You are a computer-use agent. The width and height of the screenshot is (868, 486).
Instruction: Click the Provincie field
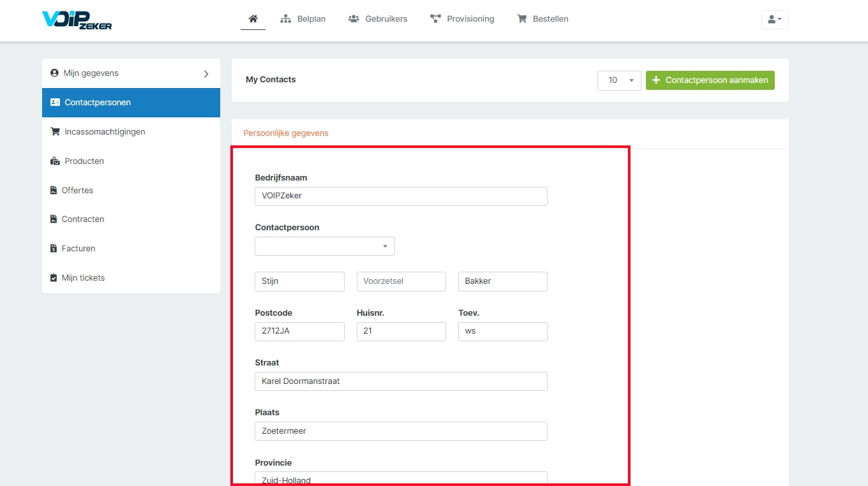click(401, 478)
